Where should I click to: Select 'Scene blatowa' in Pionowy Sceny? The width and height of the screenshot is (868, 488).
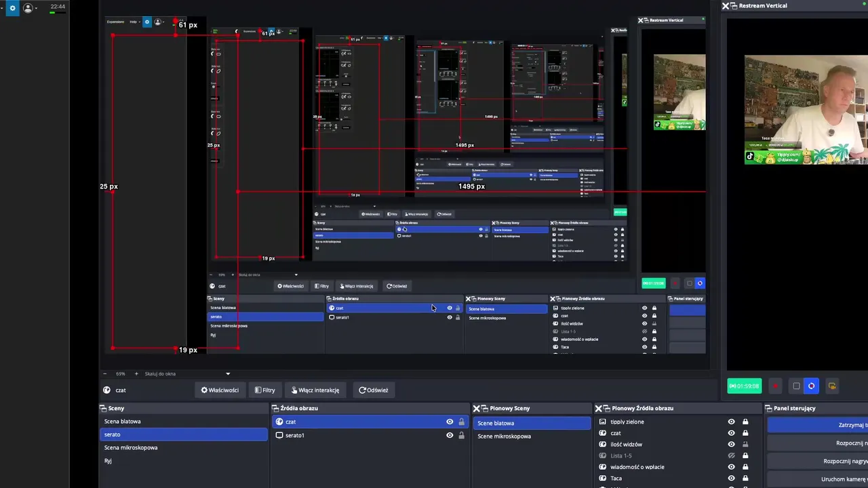tap(532, 423)
